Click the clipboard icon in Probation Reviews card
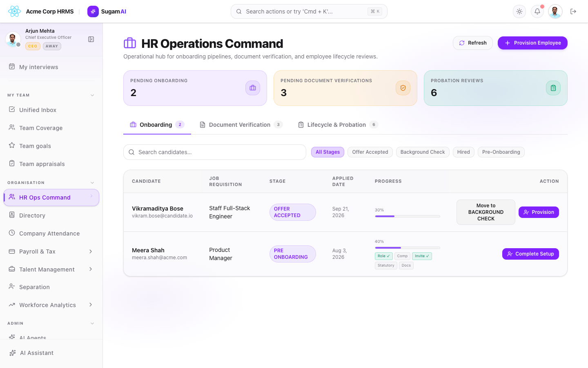Screen dimensions: 588x368 point(553,88)
